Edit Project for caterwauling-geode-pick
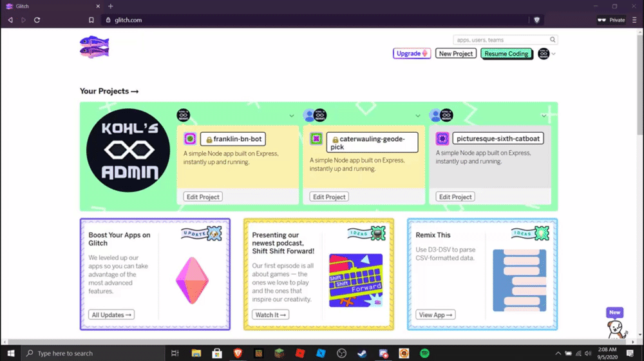 click(x=329, y=197)
